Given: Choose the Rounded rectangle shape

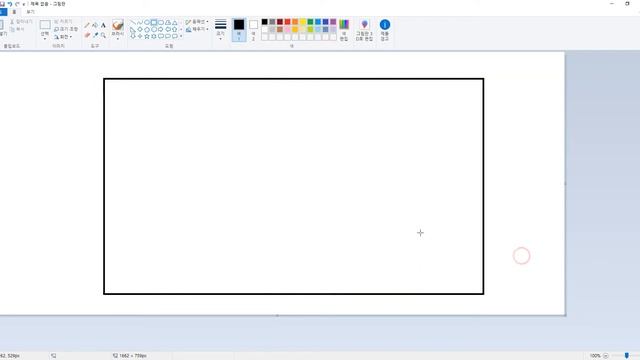Looking at the screenshot, I should coord(161,22).
